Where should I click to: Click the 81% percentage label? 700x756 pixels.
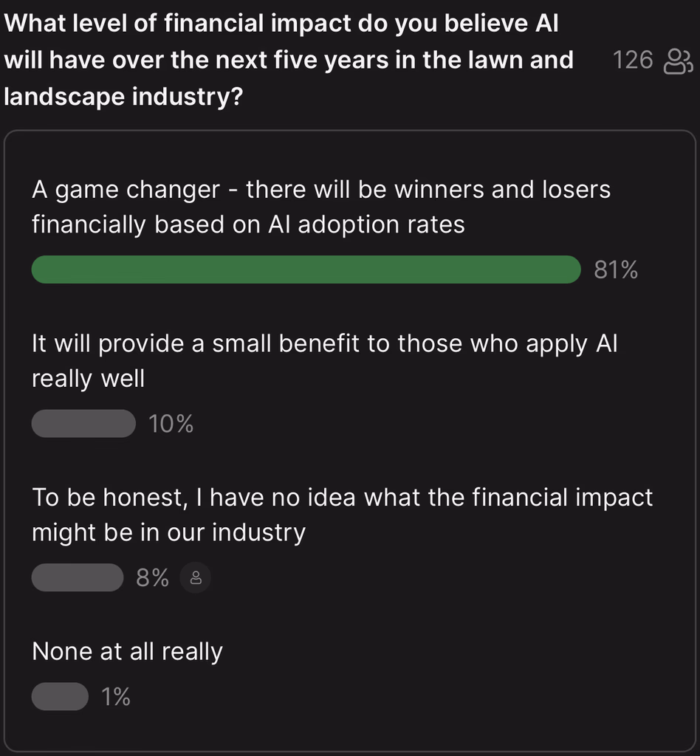click(616, 270)
